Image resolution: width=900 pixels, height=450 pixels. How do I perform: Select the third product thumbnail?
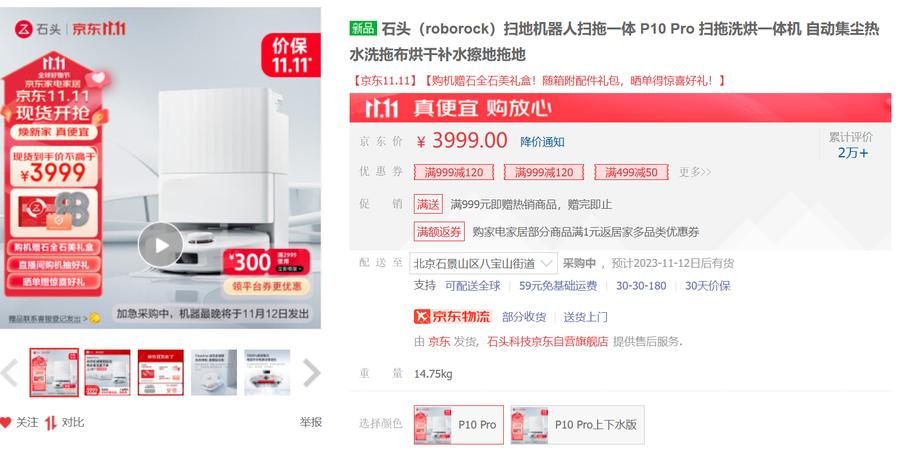pyautogui.click(x=161, y=373)
